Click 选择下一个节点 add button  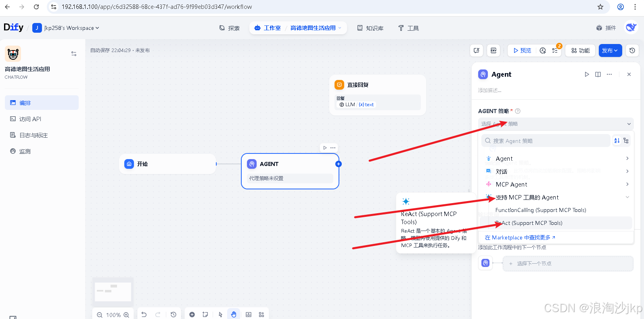pos(568,263)
